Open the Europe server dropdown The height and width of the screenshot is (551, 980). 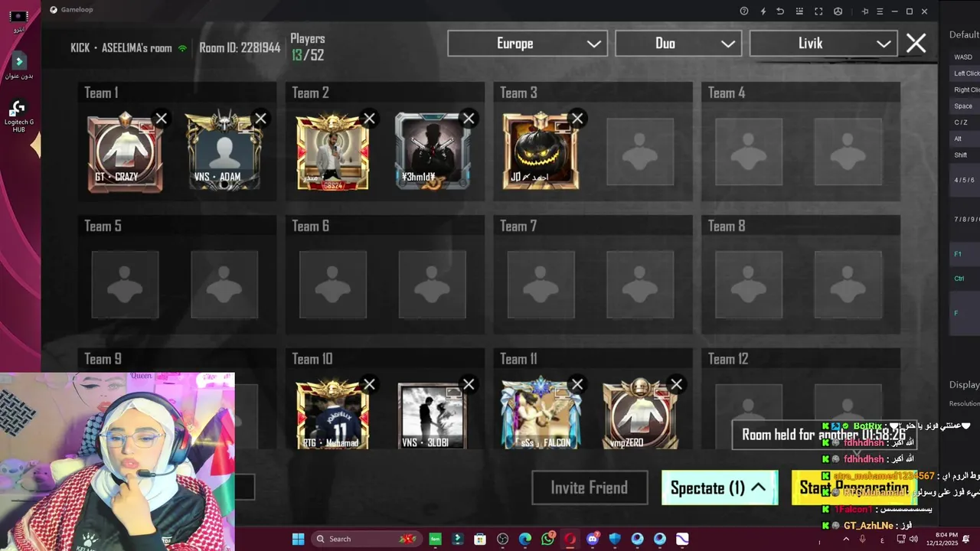coord(528,44)
